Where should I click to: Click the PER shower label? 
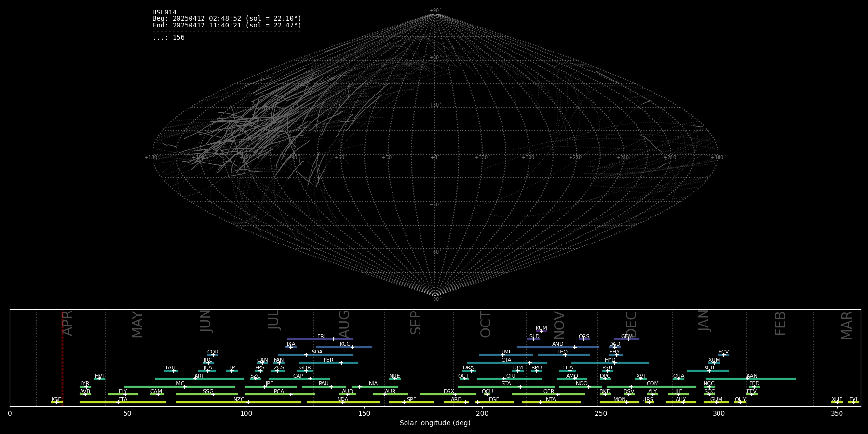(328, 360)
